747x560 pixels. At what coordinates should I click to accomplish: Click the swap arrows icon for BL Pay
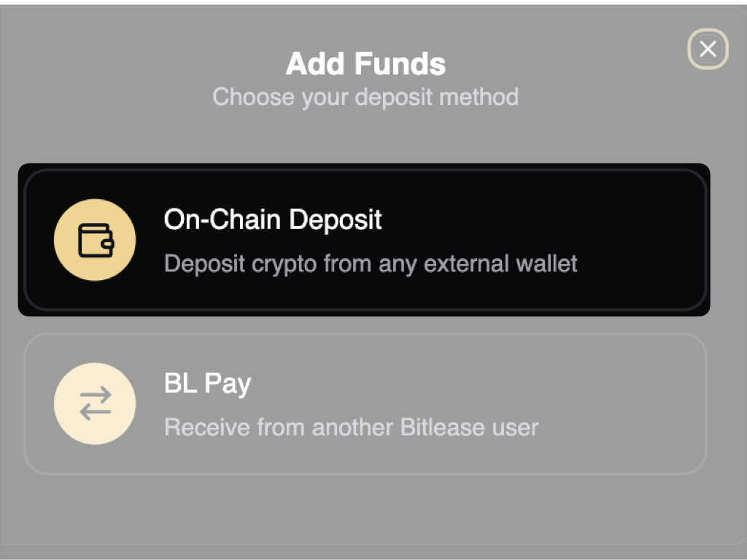tap(95, 403)
